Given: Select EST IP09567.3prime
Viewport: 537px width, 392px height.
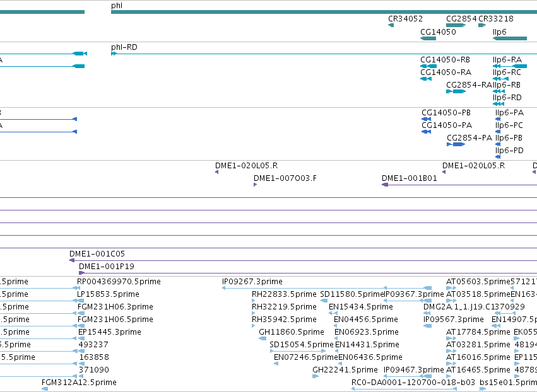Looking at the screenshot, I should 454,320.
